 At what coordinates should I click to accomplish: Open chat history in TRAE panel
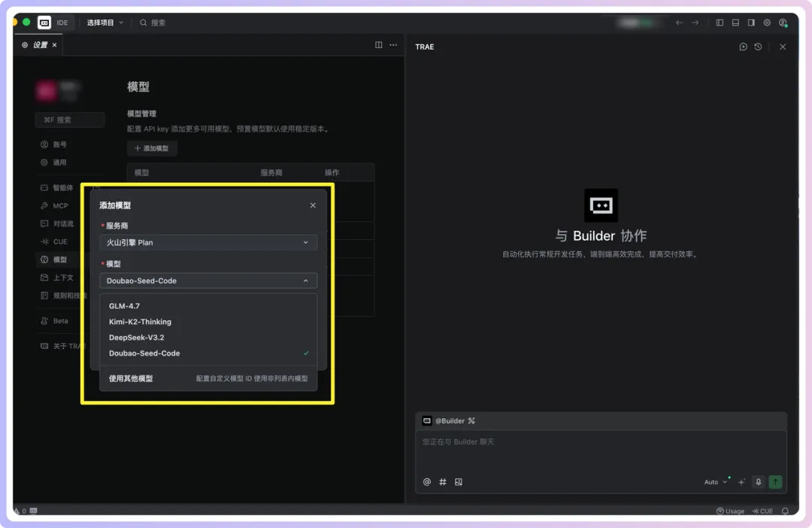pyautogui.click(x=758, y=47)
